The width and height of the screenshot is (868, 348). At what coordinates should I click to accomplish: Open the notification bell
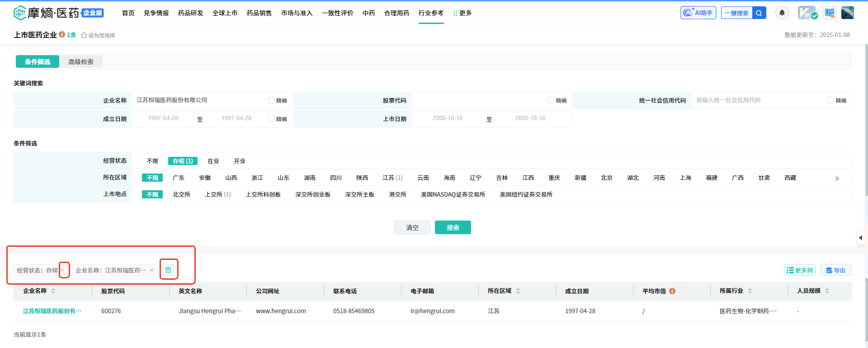(x=782, y=13)
